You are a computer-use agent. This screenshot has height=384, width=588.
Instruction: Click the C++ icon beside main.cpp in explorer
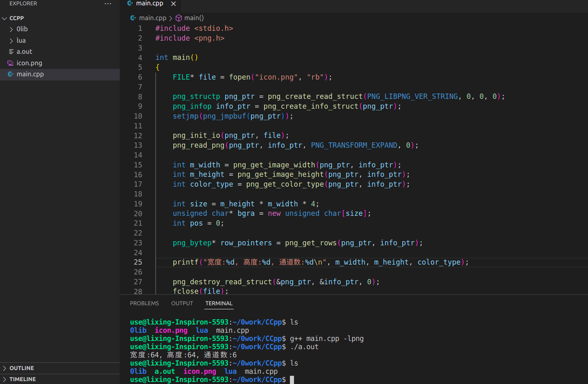11,74
